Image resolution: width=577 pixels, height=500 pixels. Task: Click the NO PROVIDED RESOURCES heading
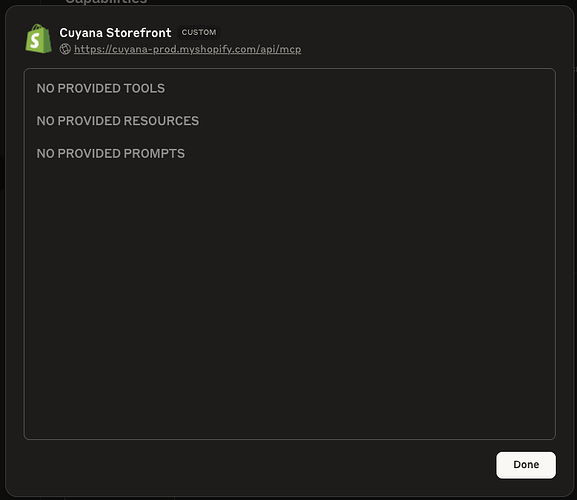118,121
